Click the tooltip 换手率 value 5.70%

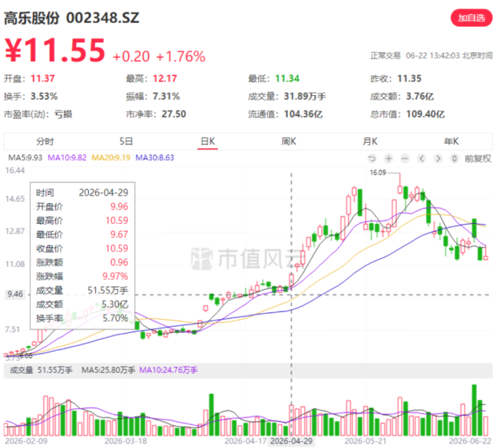click(x=115, y=318)
